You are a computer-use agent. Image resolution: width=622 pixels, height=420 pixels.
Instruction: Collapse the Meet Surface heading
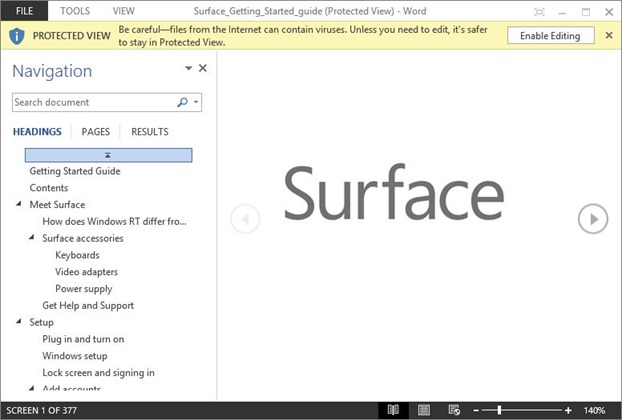(x=19, y=204)
